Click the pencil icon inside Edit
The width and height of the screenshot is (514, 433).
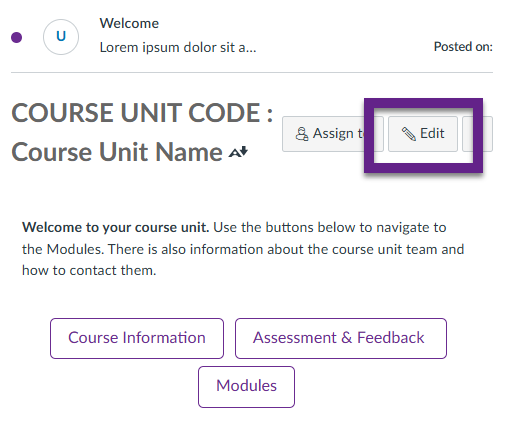pos(409,134)
